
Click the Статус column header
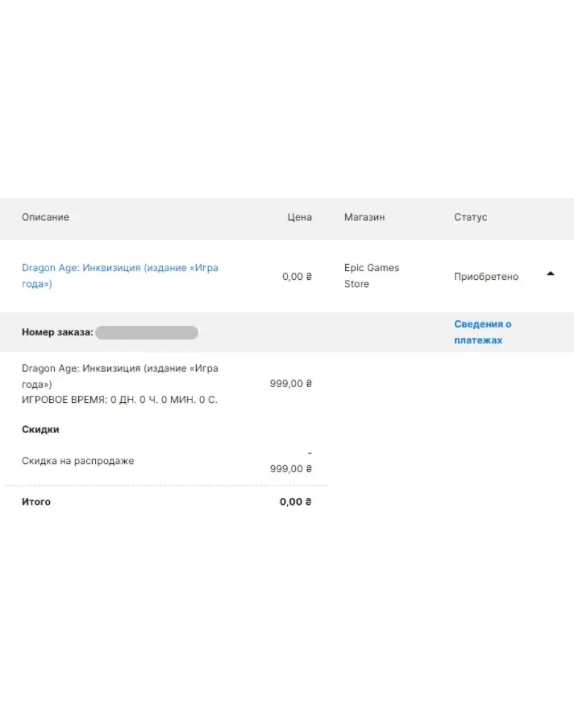pos(471,217)
